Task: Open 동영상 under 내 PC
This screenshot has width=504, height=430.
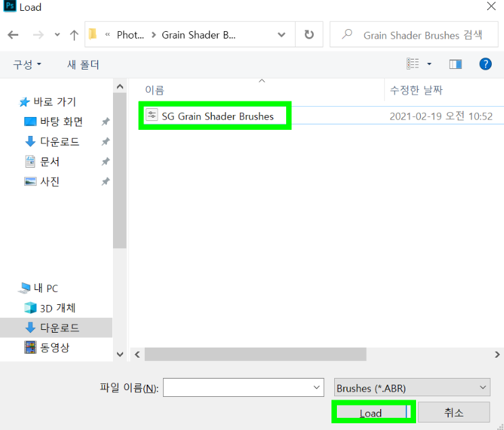Action: point(55,348)
